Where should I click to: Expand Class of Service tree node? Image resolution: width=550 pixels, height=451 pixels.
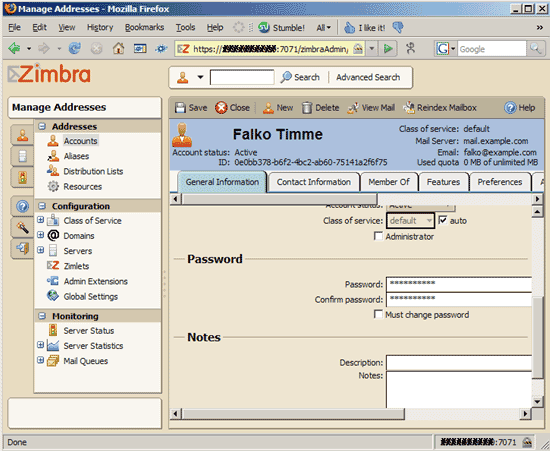coord(41,220)
